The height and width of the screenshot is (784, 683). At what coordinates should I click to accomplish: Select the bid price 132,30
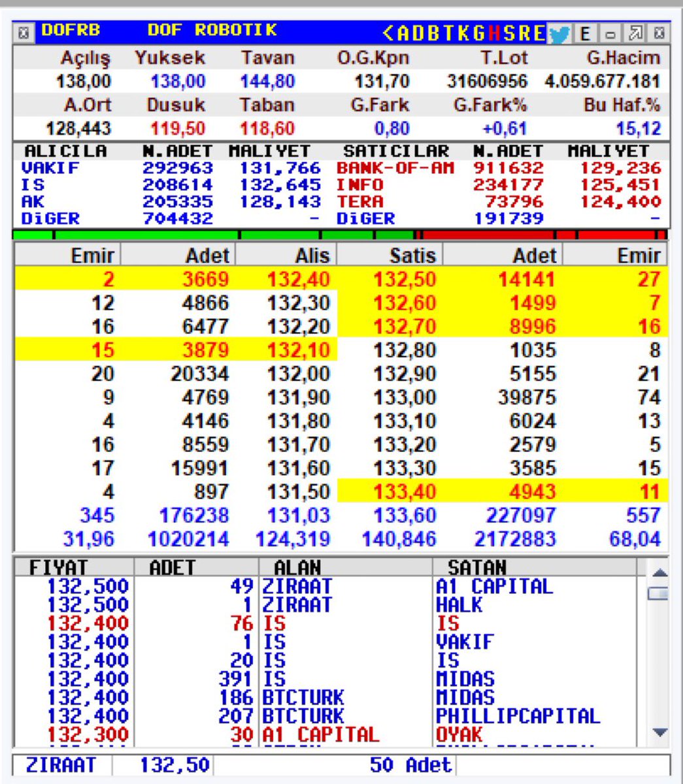tap(298, 303)
